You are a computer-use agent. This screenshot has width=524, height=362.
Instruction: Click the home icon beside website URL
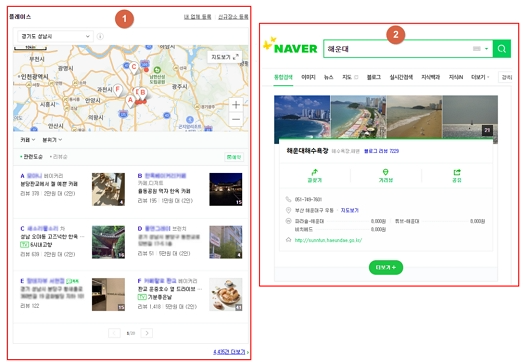(288, 240)
